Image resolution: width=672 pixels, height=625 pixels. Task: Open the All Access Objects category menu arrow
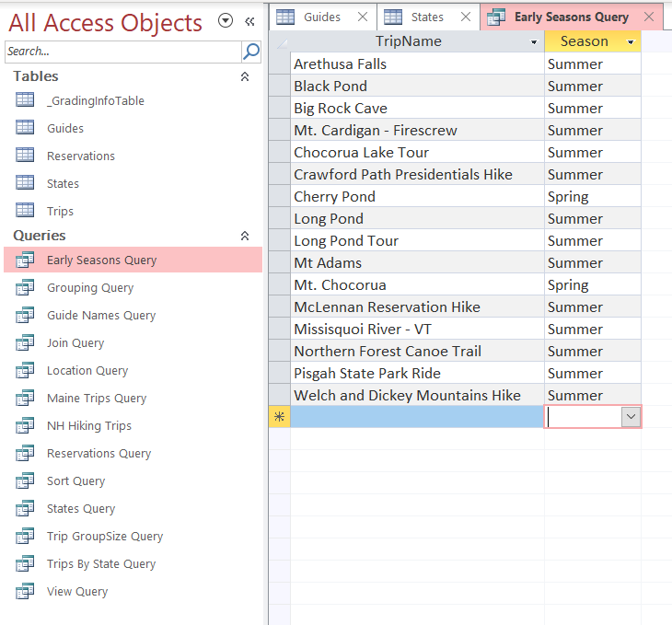pyautogui.click(x=226, y=20)
